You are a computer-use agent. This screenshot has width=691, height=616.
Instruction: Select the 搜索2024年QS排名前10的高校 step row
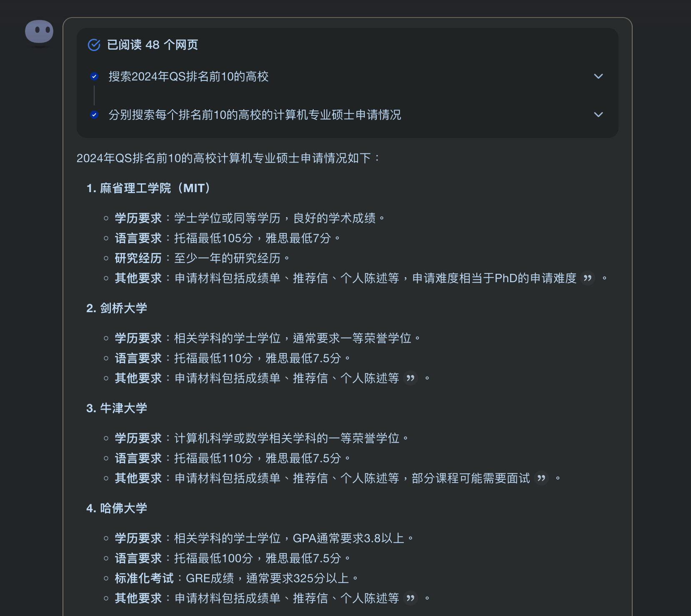tap(347, 76)
